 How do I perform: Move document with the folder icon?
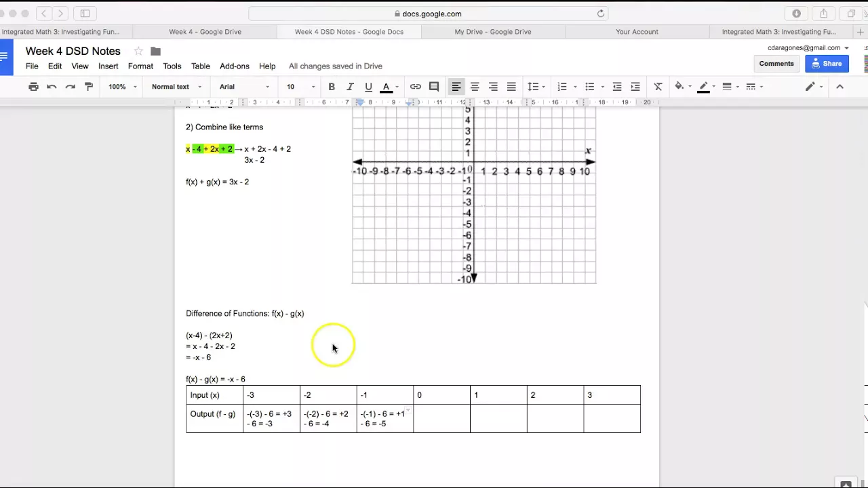click(155, 51)
